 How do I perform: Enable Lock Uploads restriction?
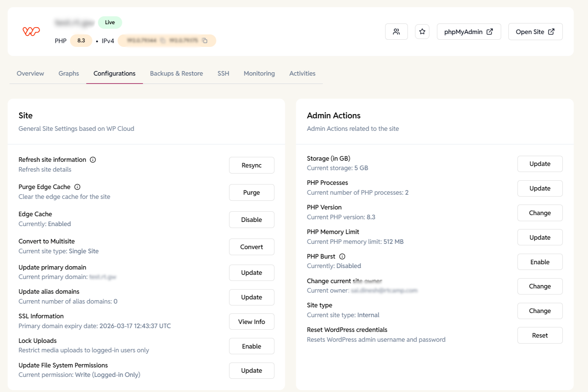click(251, 346)
